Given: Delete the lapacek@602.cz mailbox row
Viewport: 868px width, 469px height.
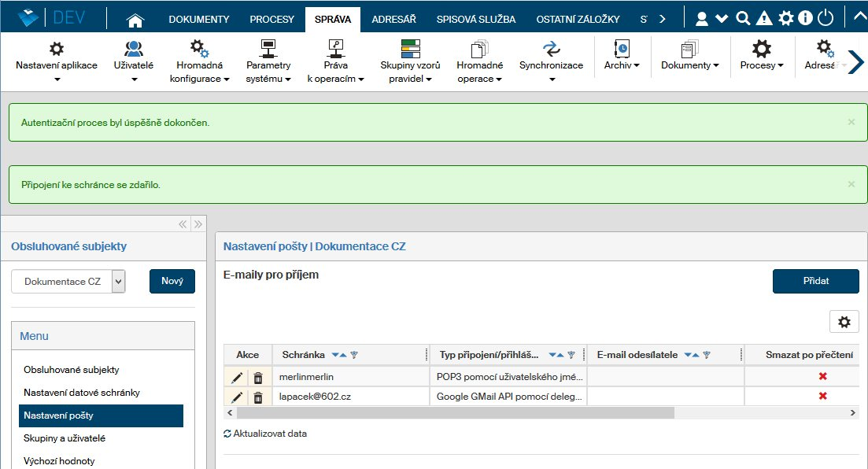Looking at the screenshot, I should pos(258,397).
